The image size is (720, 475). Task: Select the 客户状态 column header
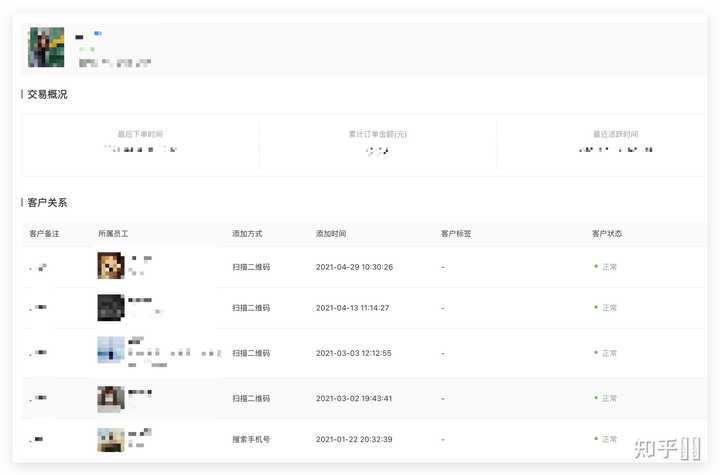click(607, 234)
